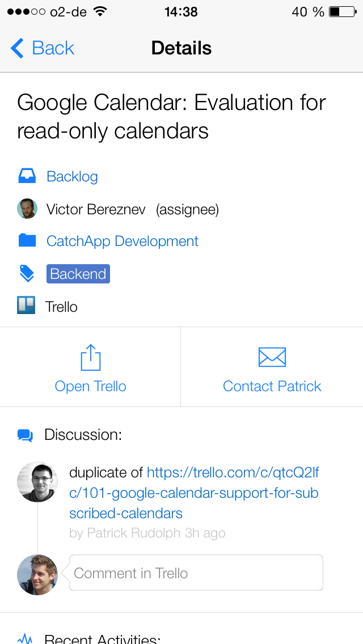Tap the envelope mail icon
This screenshot has width=363, height=644.
tap(272, 357)
